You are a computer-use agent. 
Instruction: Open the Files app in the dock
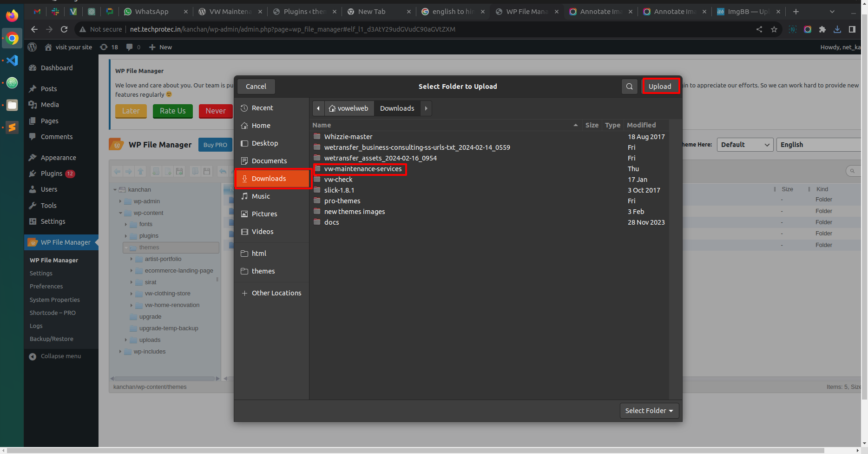(x=12, y=105)
